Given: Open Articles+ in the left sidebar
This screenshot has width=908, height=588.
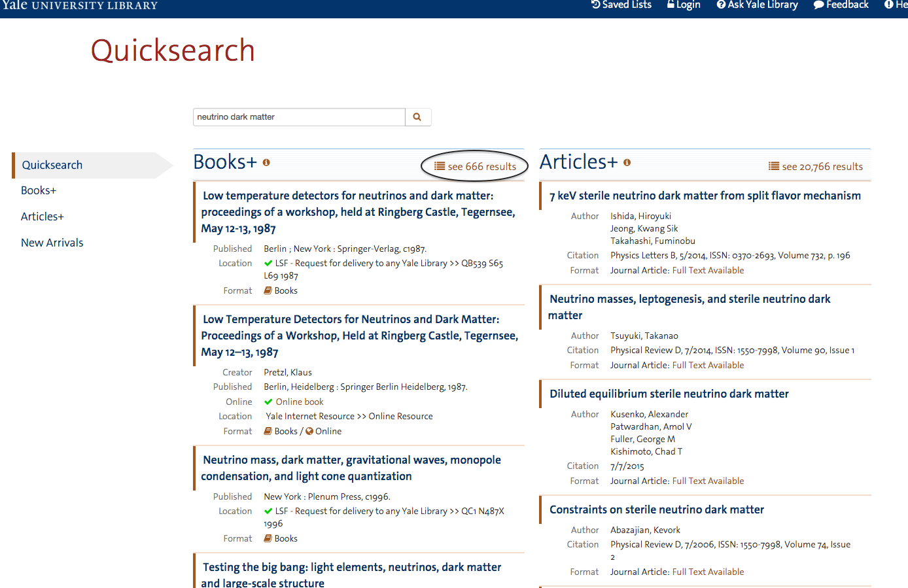Looking at the screenshot, I should point(43,216).
